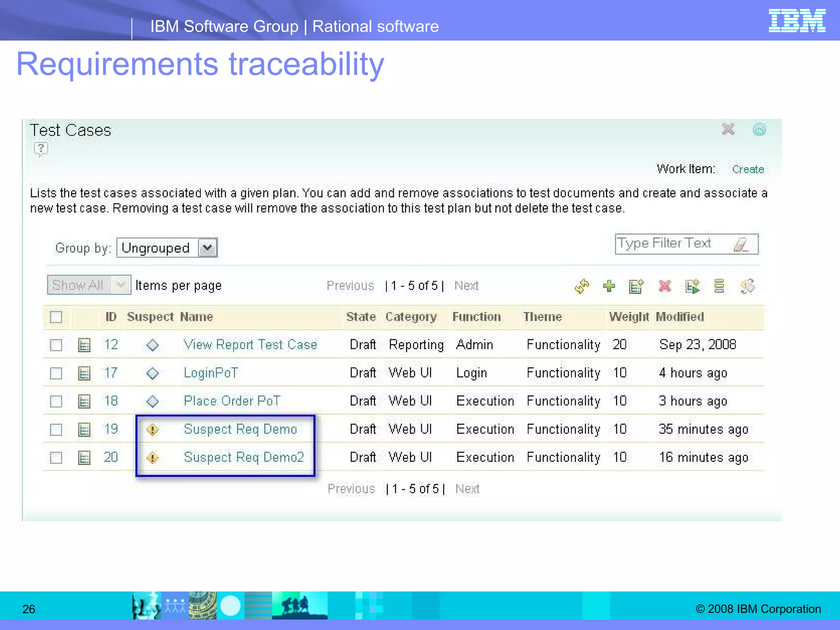
Task: Click the round teal collapse icon in the header
Action: click(x=760, y=130)
